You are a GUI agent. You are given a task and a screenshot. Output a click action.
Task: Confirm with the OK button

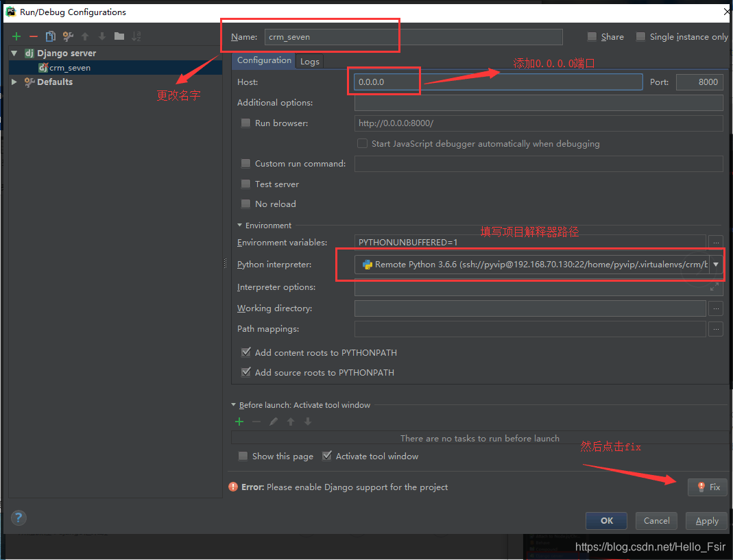[606, 521]
